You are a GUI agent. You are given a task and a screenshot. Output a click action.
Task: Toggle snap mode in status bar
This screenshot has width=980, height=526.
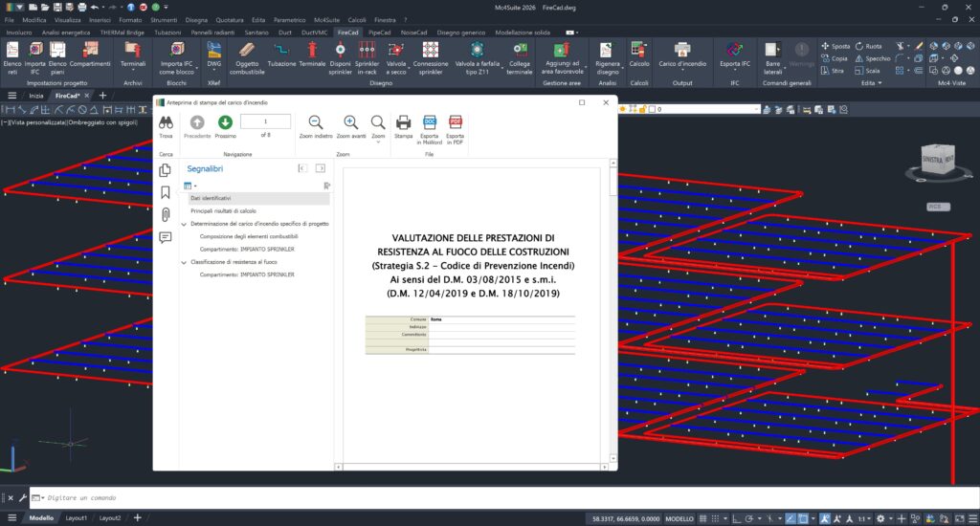click(716, 518)
